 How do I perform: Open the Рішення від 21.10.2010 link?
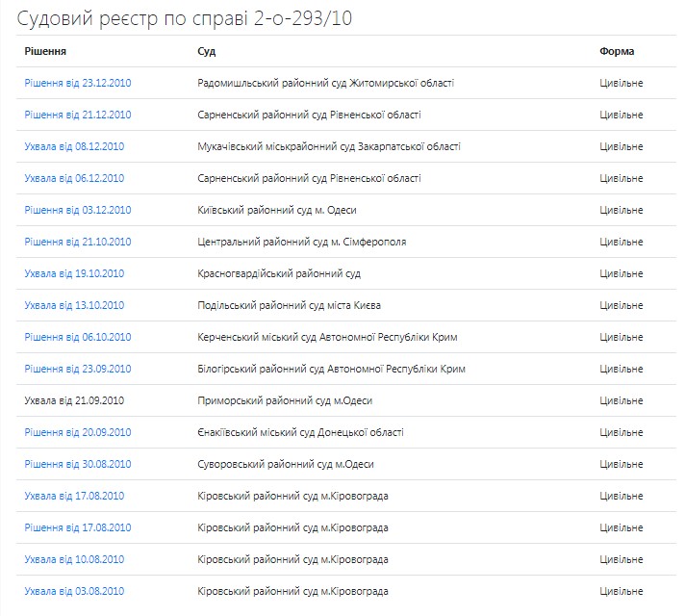pos(77,242)
